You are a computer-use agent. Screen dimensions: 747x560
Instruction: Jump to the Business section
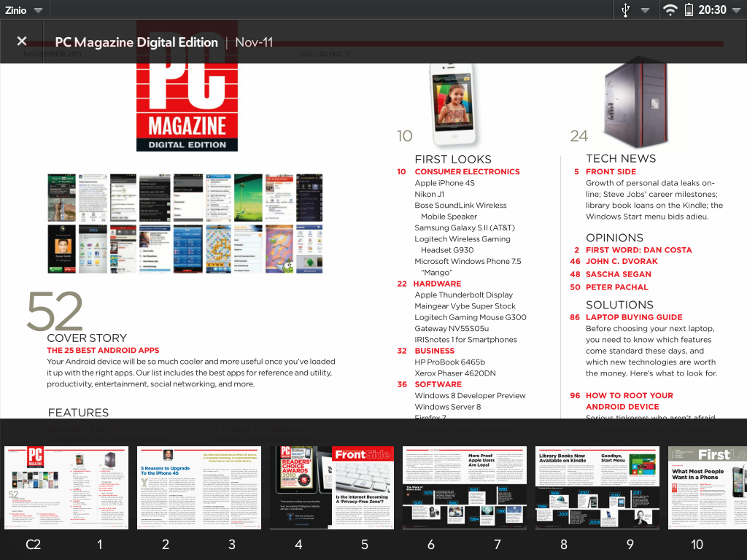tap(435, 351)
